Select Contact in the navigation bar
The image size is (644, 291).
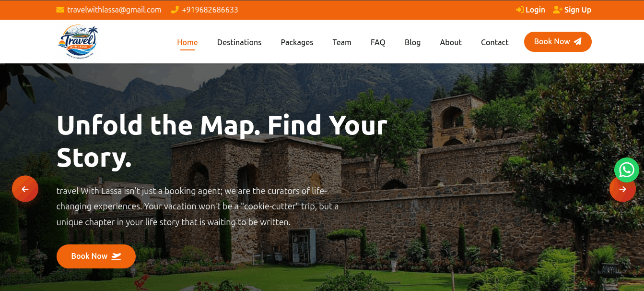point(494,42)
